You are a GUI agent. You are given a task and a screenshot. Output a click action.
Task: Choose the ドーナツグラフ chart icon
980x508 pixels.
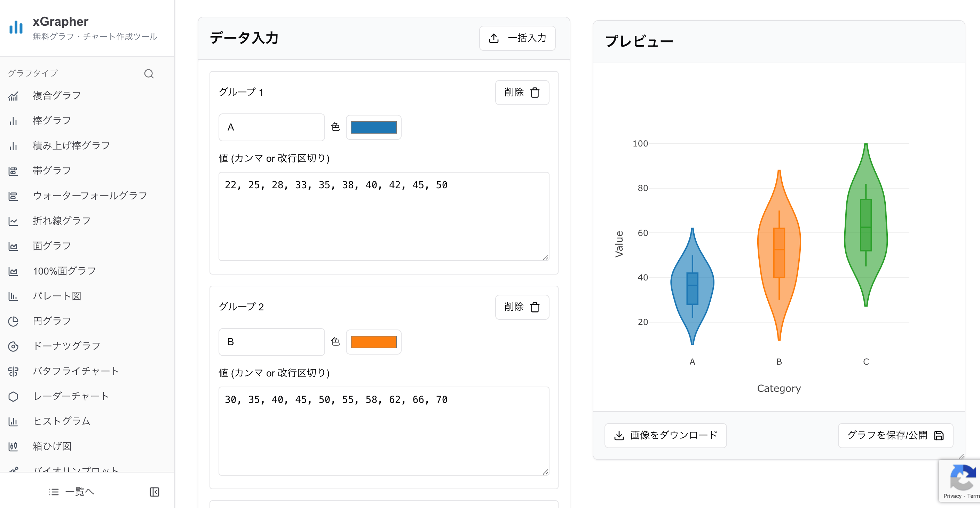tap(14, 347)
